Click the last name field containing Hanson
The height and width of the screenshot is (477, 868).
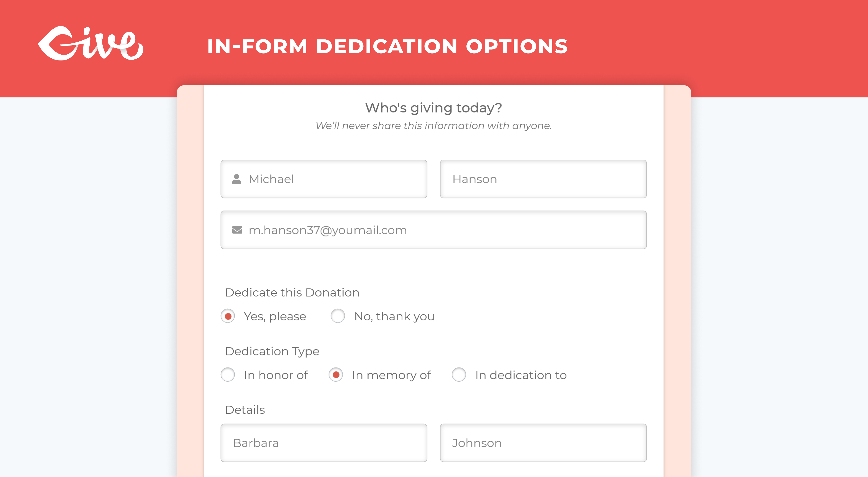click(x=543, y=179)
